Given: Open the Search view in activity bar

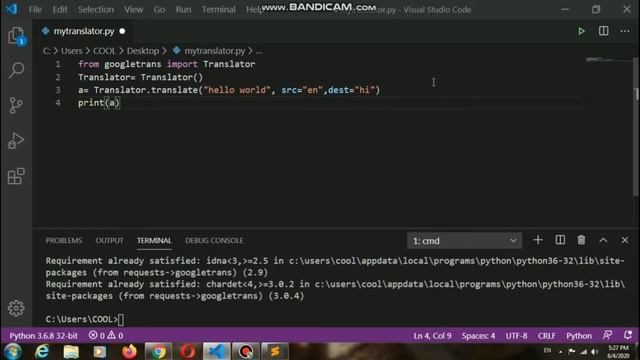Looking at the screenshot, I should coord(16,70).
